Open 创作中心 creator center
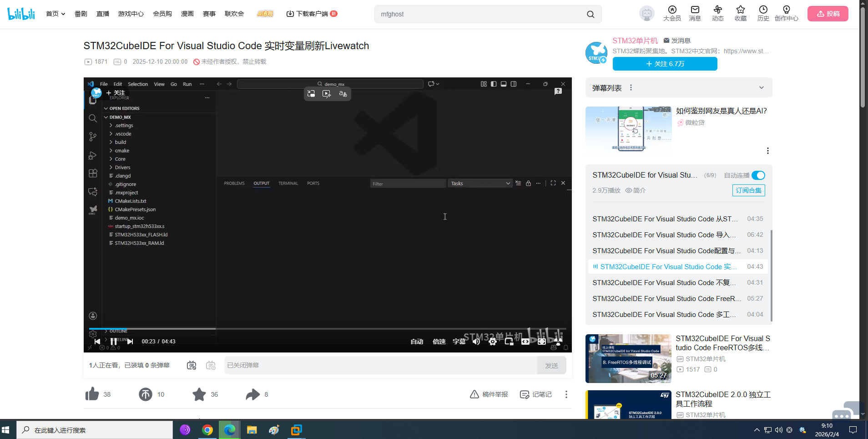Screen dimensions: 868x439 (786, 14)
